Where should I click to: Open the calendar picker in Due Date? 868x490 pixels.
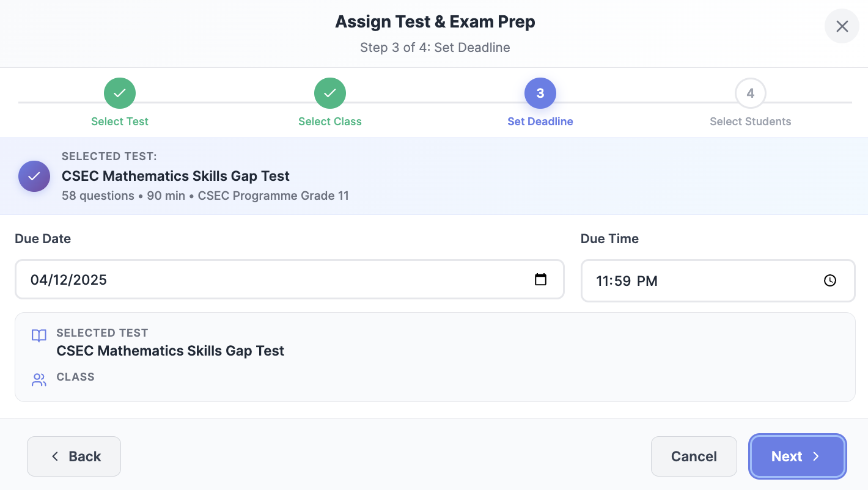(x=540, y=280)
